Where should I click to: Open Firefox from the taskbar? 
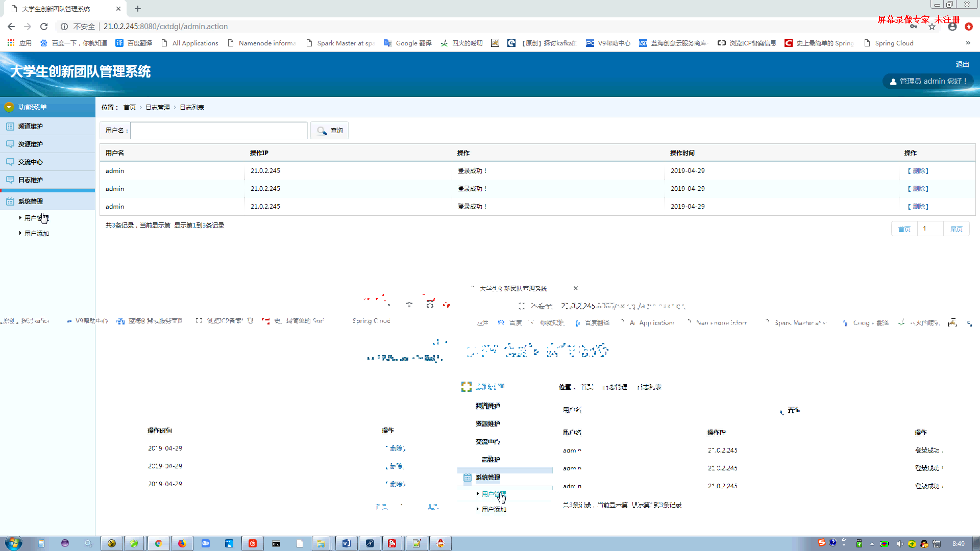(182, 543)
